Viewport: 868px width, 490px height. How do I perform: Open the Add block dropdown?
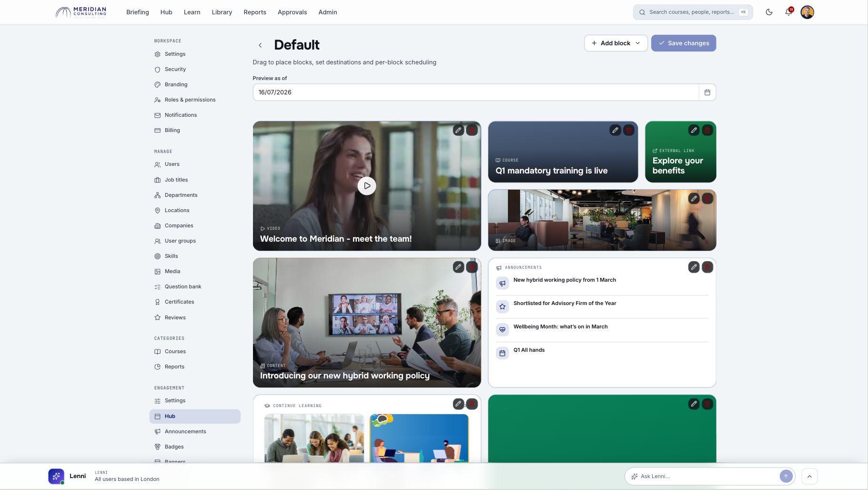tap(616, 43)
